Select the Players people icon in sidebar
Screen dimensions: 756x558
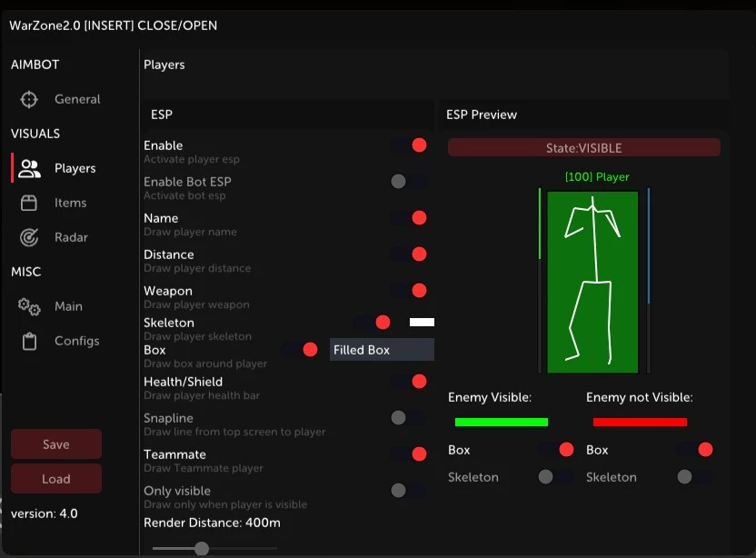point(29,168)
